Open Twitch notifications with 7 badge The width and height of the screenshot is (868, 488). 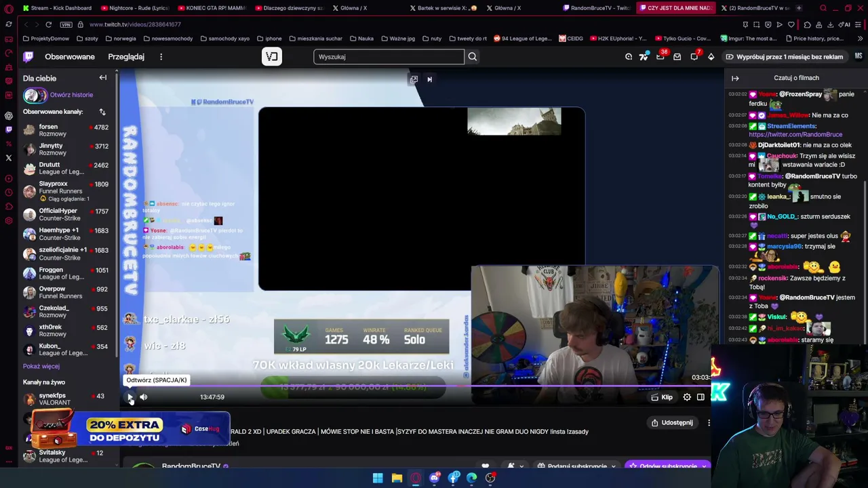coord(694,57)
